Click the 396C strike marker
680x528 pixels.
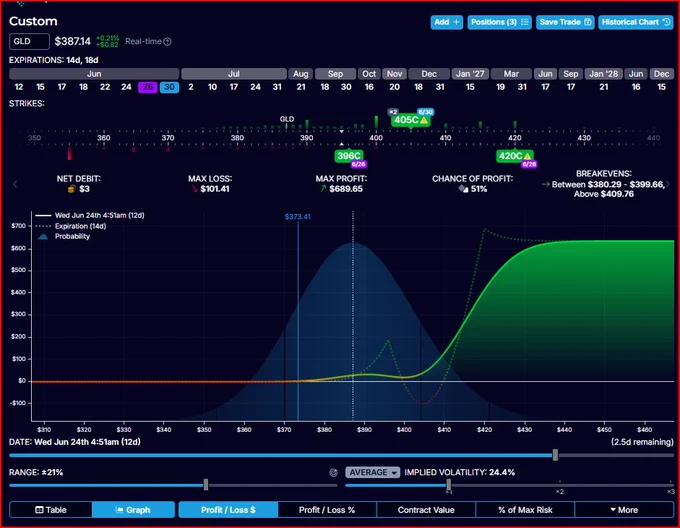coord(348,156)
